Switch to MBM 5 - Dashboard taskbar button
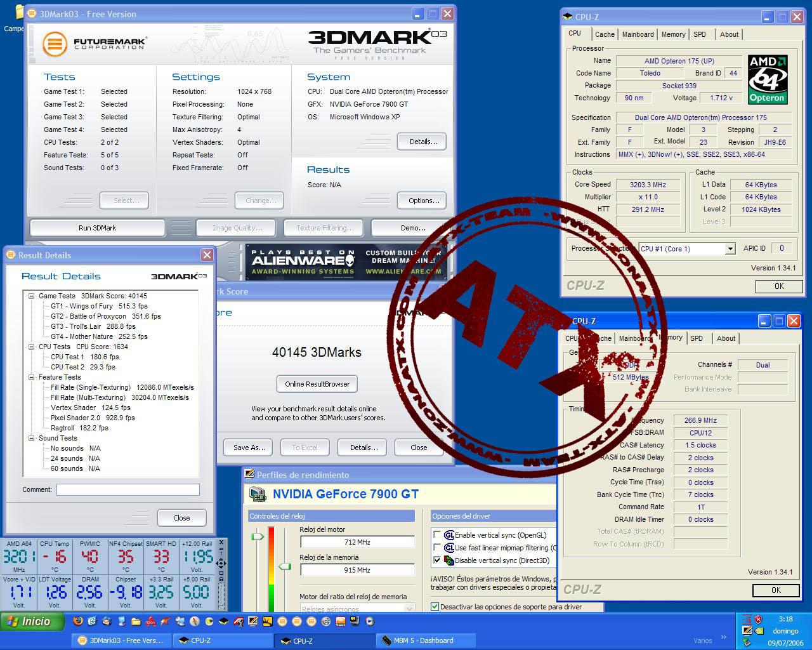The image size is (812, 650). (425, 640)
